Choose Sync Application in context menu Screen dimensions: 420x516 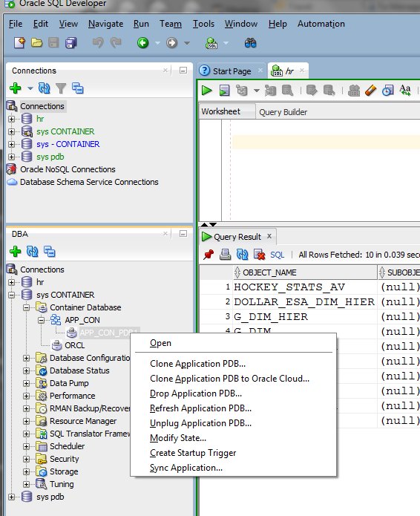pyautogui.click(x=186, y=468)
